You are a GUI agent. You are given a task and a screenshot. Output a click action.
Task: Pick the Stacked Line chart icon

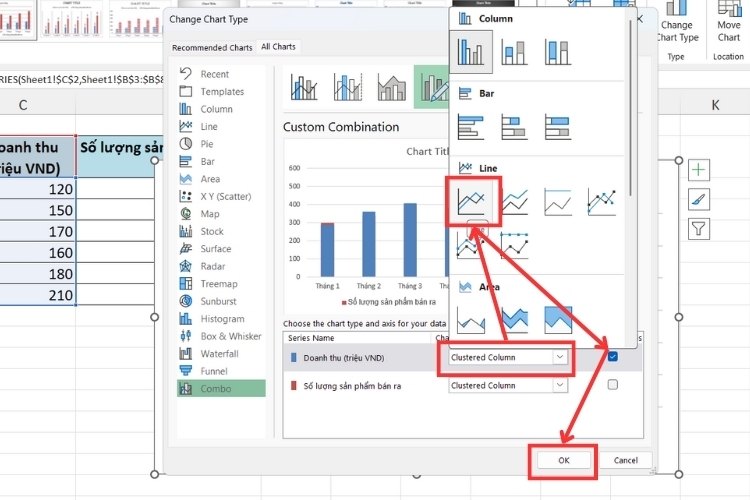click(x=515, y=201)
